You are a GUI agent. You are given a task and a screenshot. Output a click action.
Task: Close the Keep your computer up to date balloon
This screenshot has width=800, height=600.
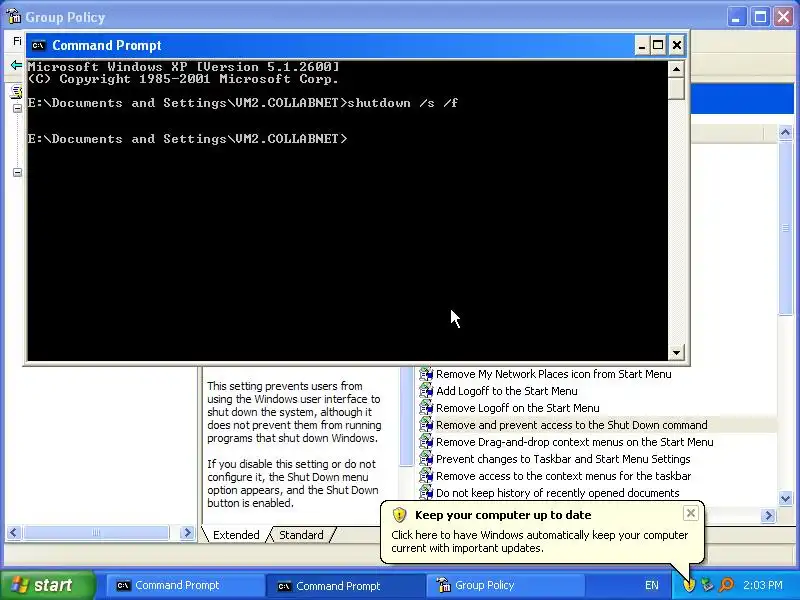[690, 513]
